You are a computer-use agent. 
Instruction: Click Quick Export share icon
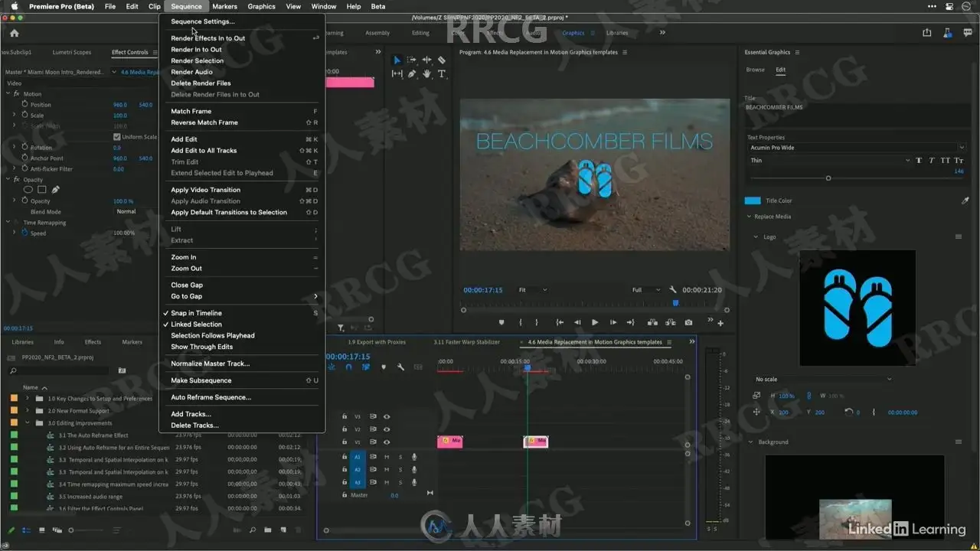click(x=927, y=32)
